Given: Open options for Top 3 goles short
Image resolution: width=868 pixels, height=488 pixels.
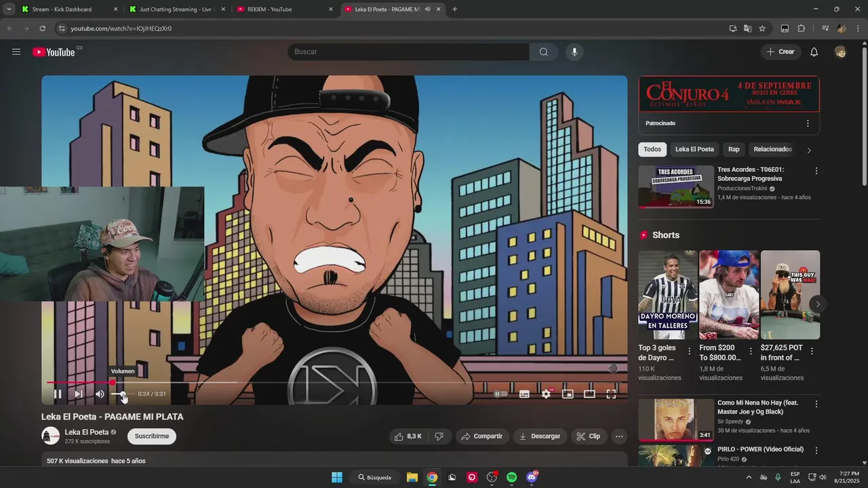Looking at the screenshot, I should tap(690, 351).
